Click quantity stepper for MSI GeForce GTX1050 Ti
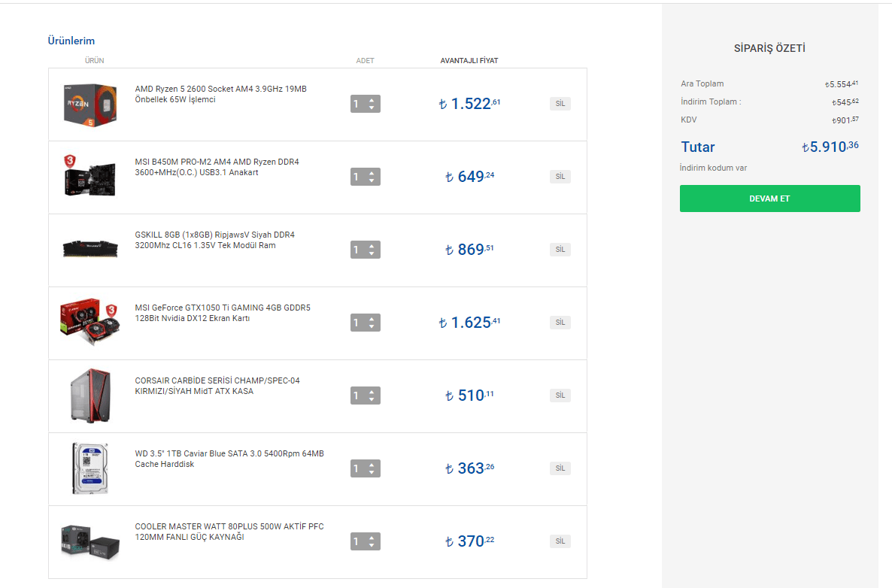Viewport: 892px width, 588px height. tap(366, 323)
